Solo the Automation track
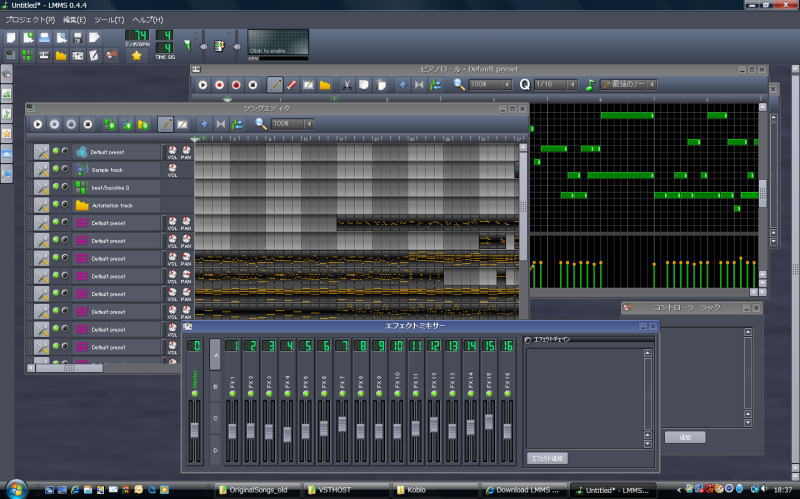 [x=65, y=204]
